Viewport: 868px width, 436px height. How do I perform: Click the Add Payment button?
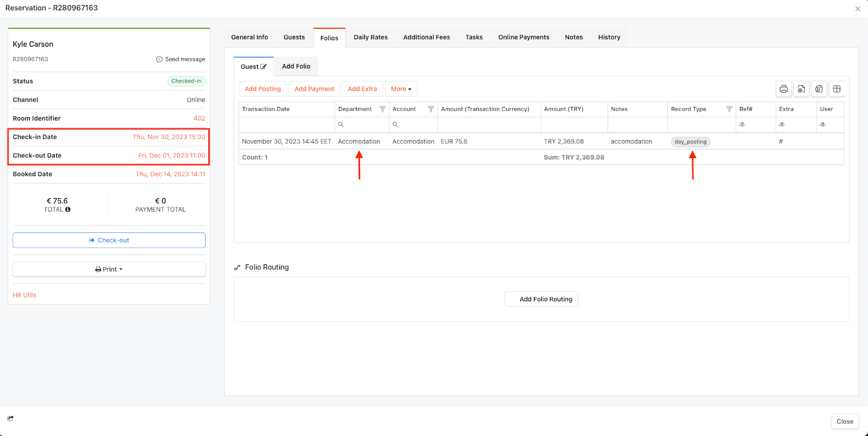coord(314,89)
